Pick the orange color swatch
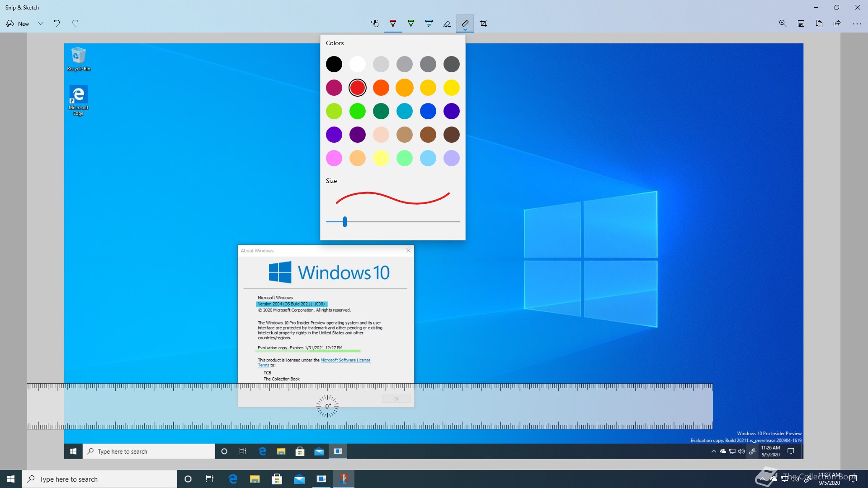The height and width of the screenshot is (488, 868). tap(381, 88)
